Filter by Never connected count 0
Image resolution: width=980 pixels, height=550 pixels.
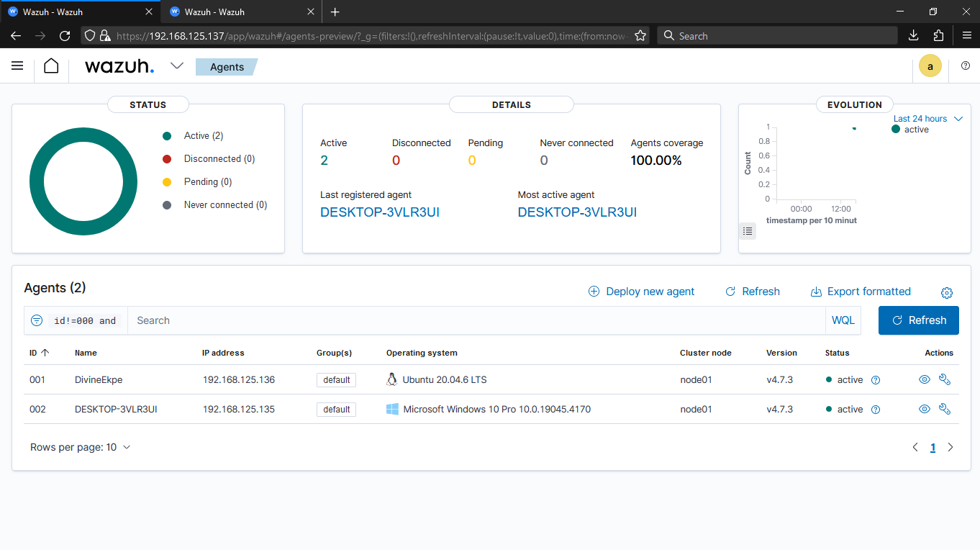(x=544, y=161)
